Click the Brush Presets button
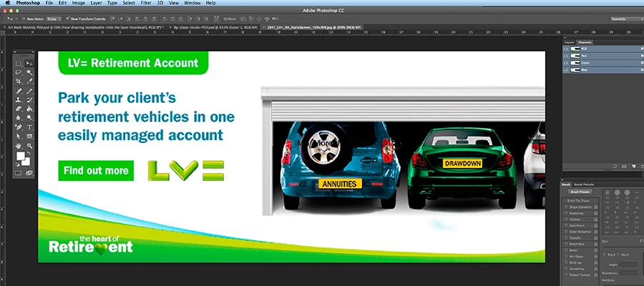This screenshot has height=286, width=644. [580, 192]
